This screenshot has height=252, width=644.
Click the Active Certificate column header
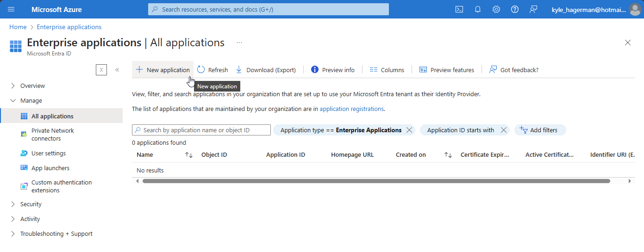(x=550, y=155)
